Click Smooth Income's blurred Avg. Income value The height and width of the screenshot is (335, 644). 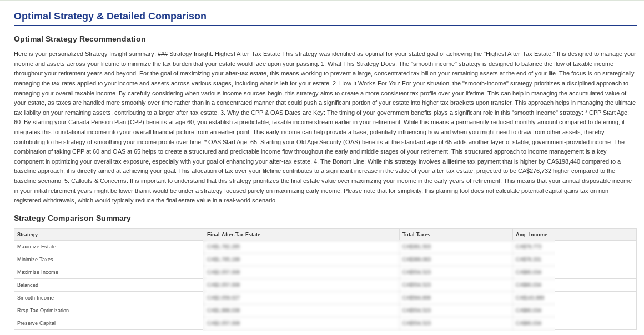click(x=530, y=298)
